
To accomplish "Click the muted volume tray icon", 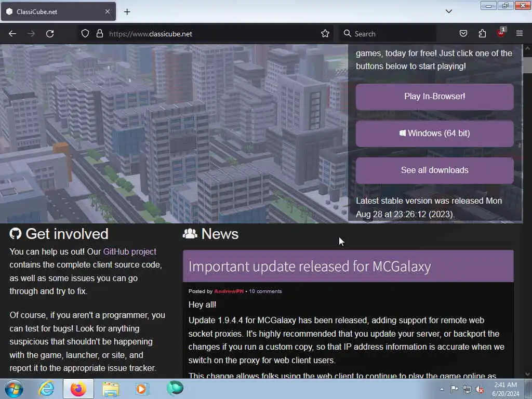I will pyautogui.click(x=480, y=390).
